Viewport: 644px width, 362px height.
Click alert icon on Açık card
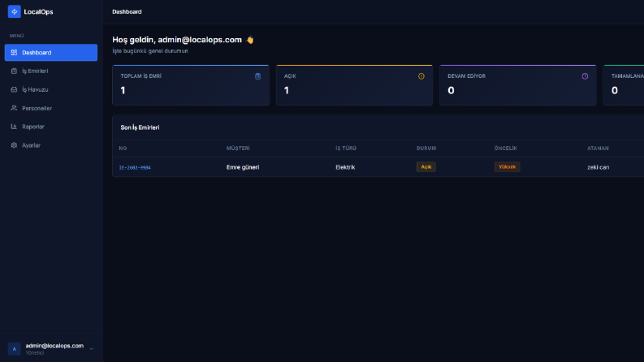click(421, 76)
